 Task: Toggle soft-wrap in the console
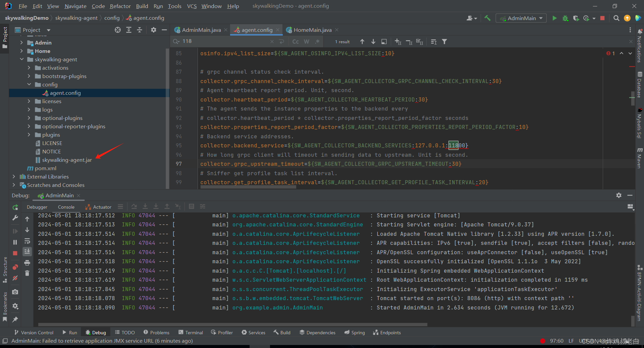[27, 241]
